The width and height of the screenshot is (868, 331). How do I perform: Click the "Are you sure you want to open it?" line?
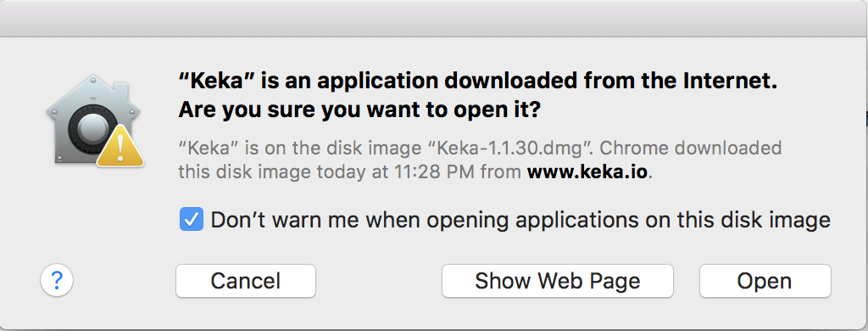pyautogui.click(x=359, y=110)
